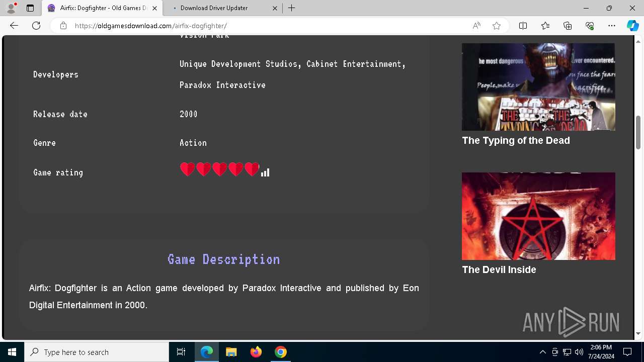This screenshot has height=362, width=644.
Task: Select release date 2000 value
Action: coord(188,114)
